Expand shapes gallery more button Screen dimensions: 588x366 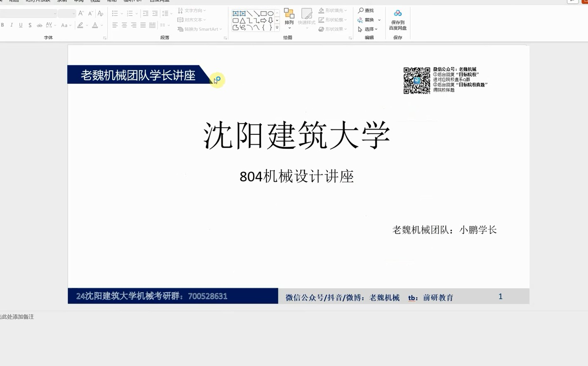pos(277,28)
